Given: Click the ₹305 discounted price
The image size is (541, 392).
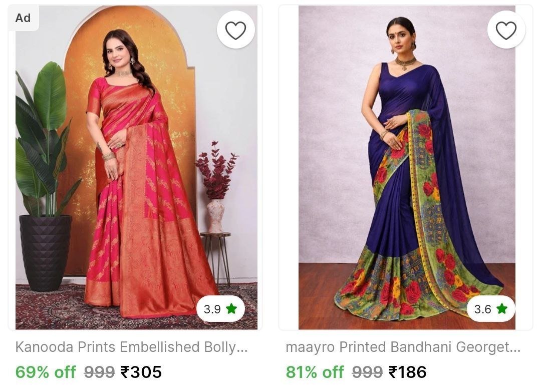Looking at the screenshot, I should 141,372.
